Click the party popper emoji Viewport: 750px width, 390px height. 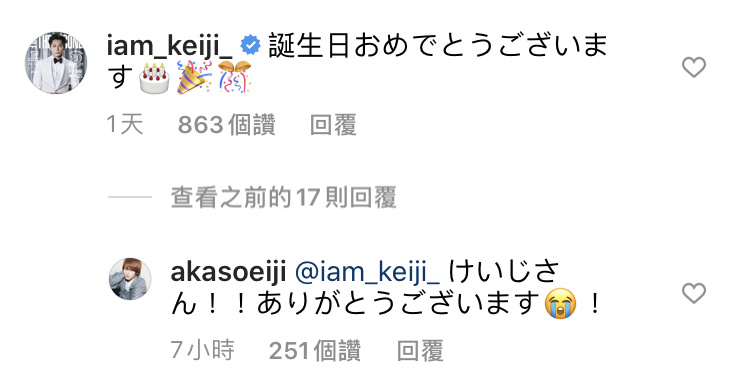[194, 77]
